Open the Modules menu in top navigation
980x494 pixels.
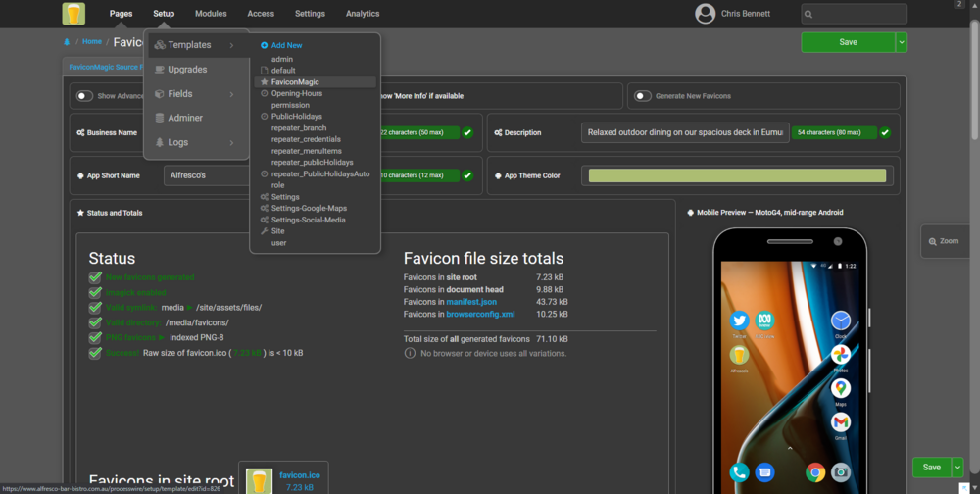pyautogui.click(x=211, y=14)
